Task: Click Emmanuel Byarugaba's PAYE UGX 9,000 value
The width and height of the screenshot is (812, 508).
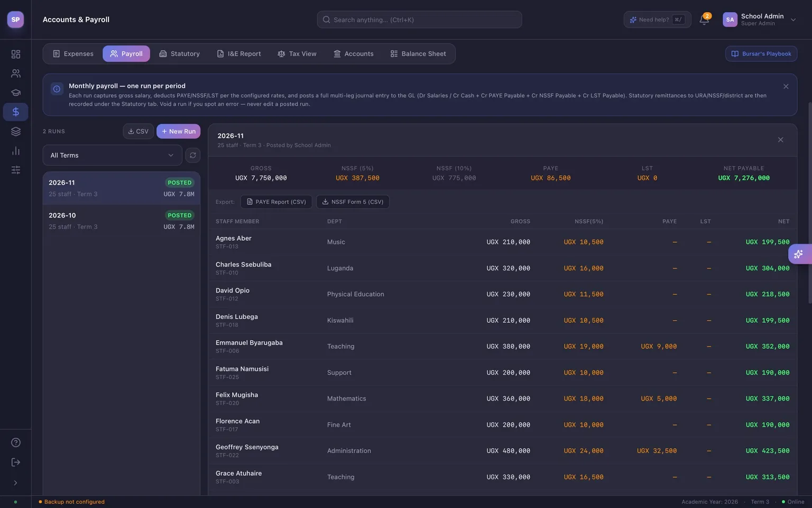Action: coord(659,347)
